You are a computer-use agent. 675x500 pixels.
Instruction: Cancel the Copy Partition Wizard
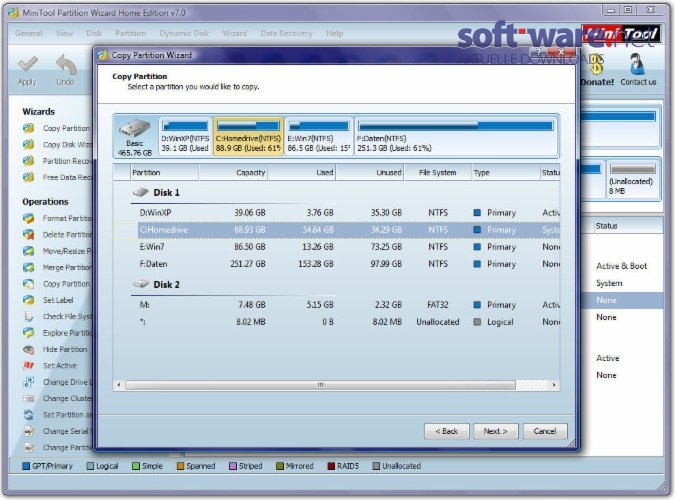click(x=545, y=431)
